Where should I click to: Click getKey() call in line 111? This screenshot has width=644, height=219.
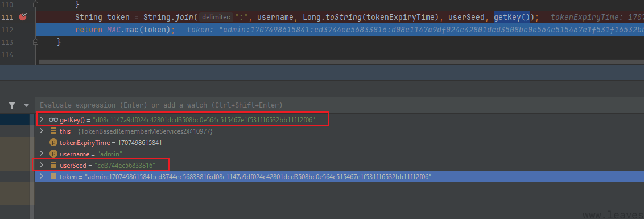pos(512,17)
